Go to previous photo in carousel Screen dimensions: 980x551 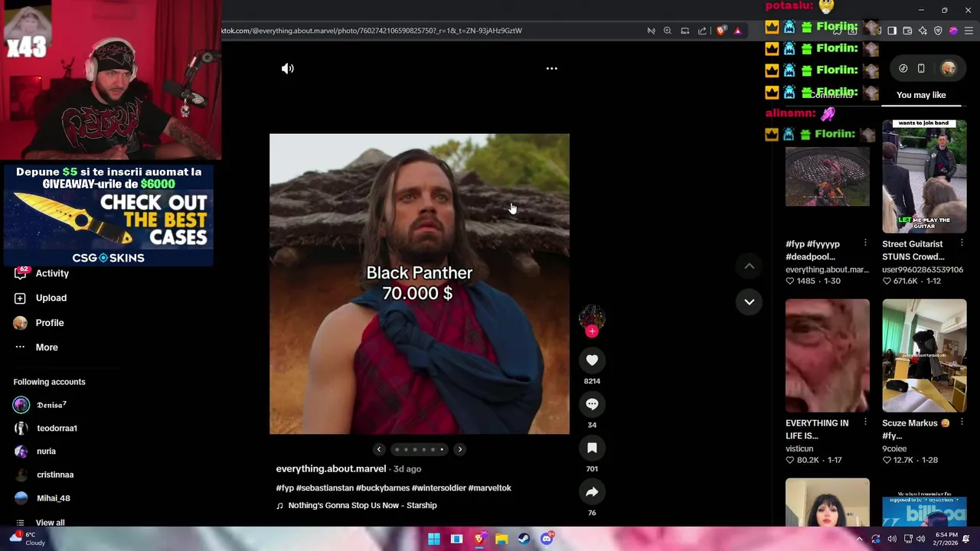379,449
